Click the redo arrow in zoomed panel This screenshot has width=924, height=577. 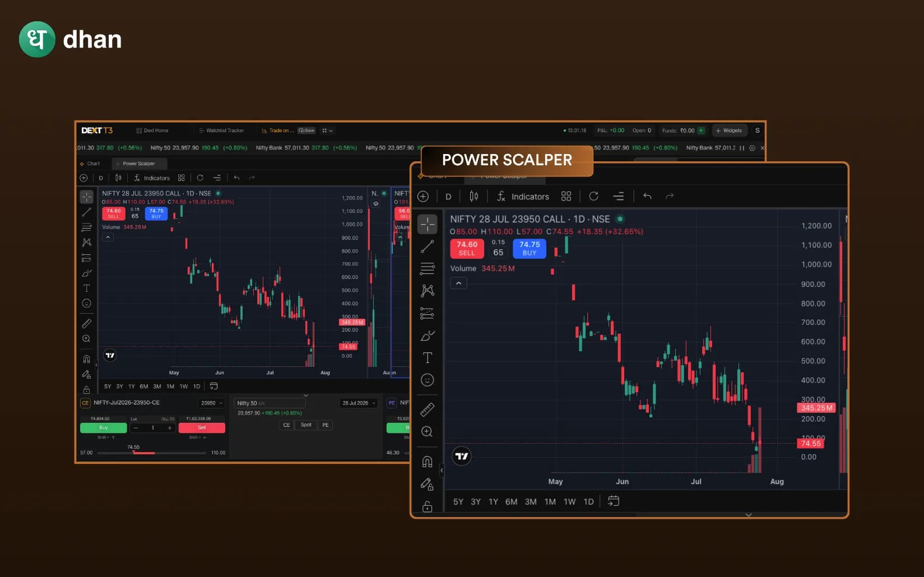[670, 196]
